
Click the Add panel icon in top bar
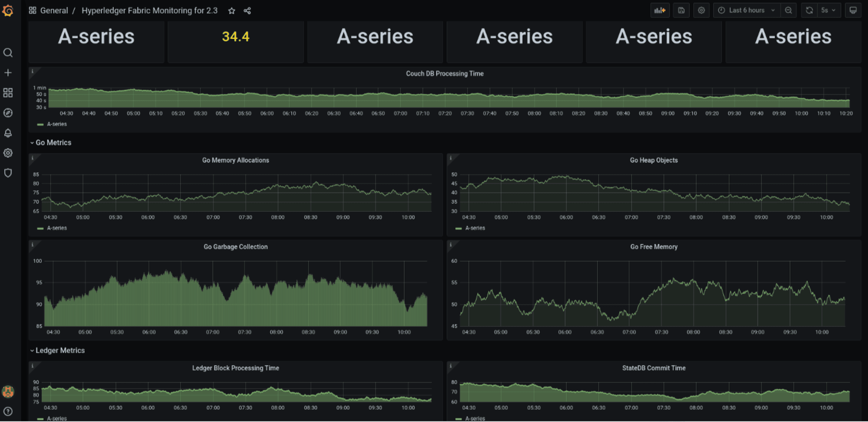point(660,10)
